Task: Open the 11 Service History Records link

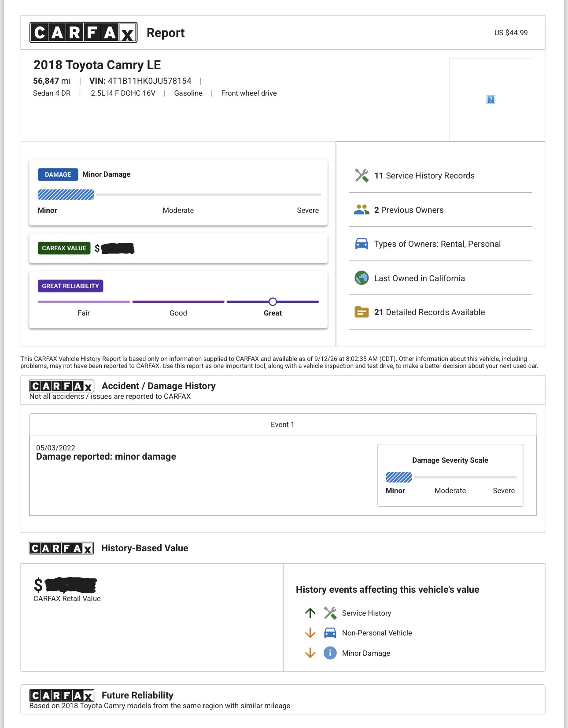Action: (x=424, y=175)
